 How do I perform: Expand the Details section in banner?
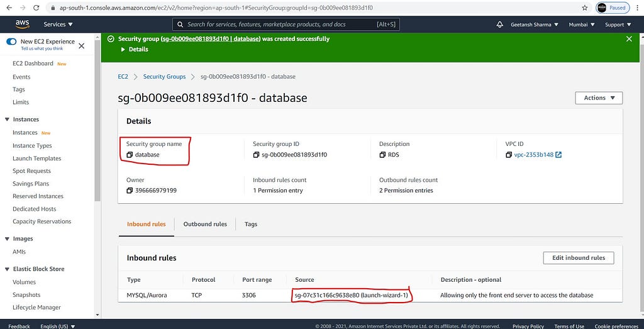(x=135, y=49)
